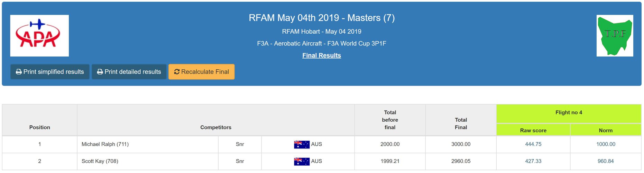Open Print simplified results
Screen dimensions: 644x173
click(50, 72)
